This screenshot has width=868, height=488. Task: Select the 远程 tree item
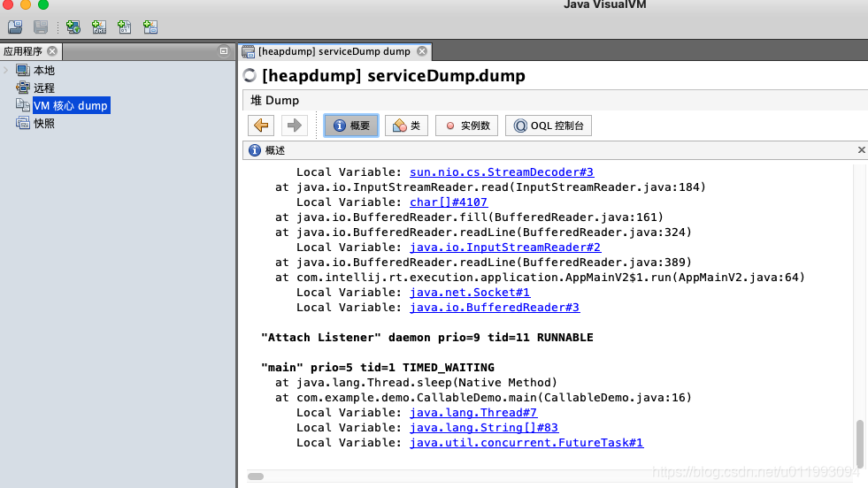click(44, 88)
